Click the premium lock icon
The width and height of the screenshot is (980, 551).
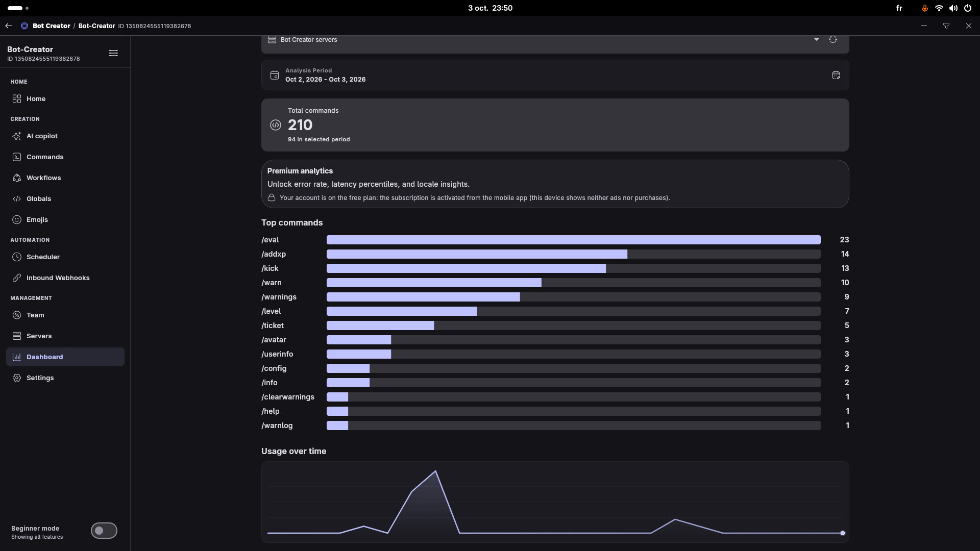pos(272,198)
